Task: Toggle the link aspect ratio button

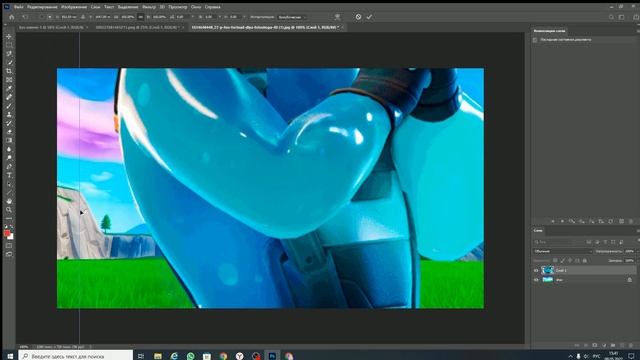Action: point(140,17)
